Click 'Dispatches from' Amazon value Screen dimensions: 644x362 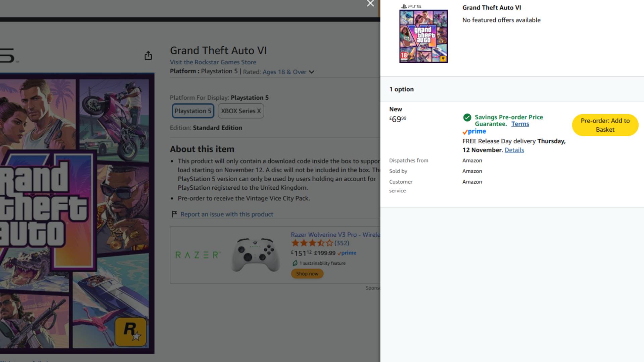point(472,161)
